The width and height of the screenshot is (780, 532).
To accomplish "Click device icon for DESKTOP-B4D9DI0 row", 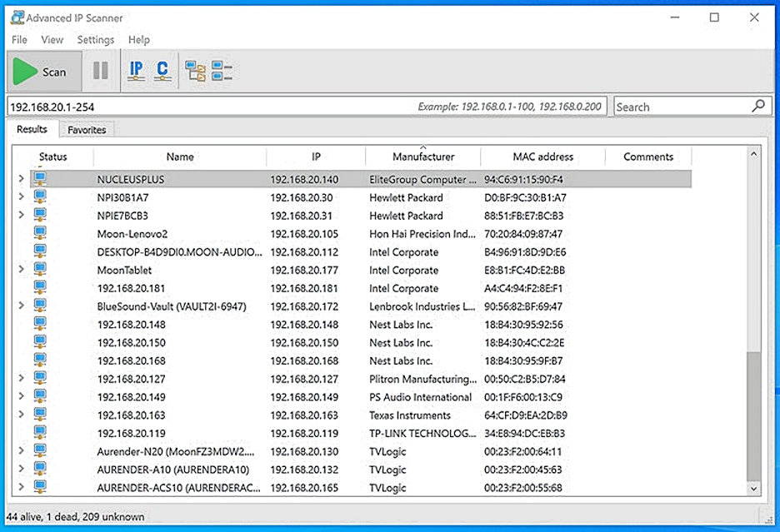I will (40, 251).
